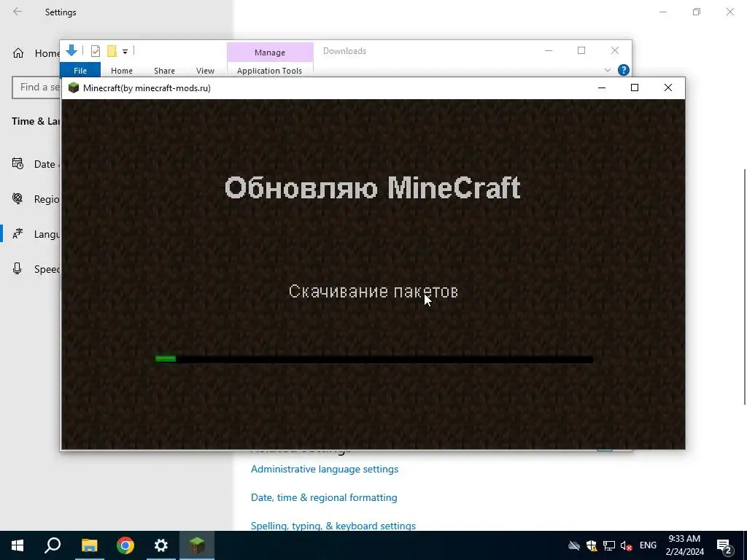Close the Minecraft launcher window

pos(668,87)
